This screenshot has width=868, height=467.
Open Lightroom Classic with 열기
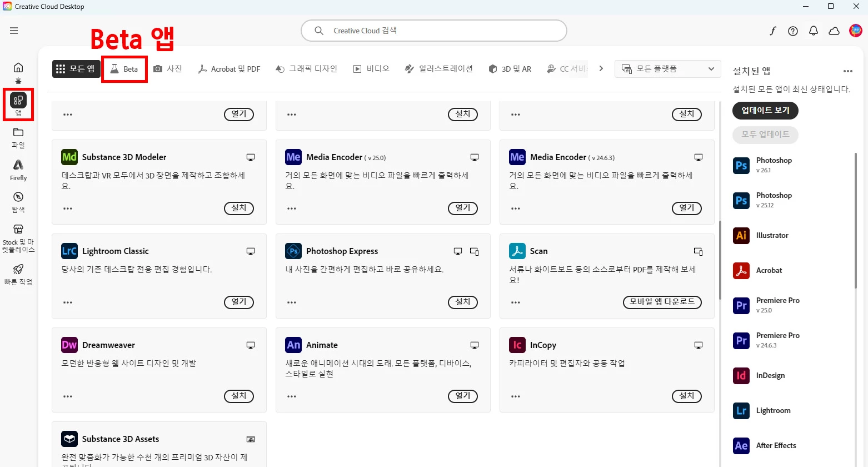[x=239, y=302]
